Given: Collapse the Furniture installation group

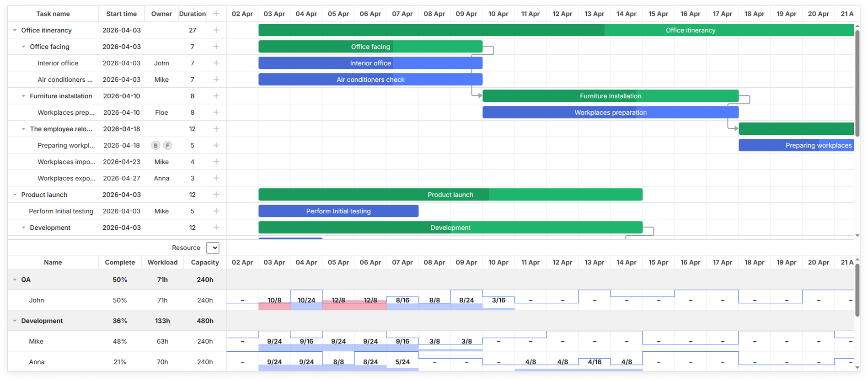Looking at the screenshot, I should (23, 96).
